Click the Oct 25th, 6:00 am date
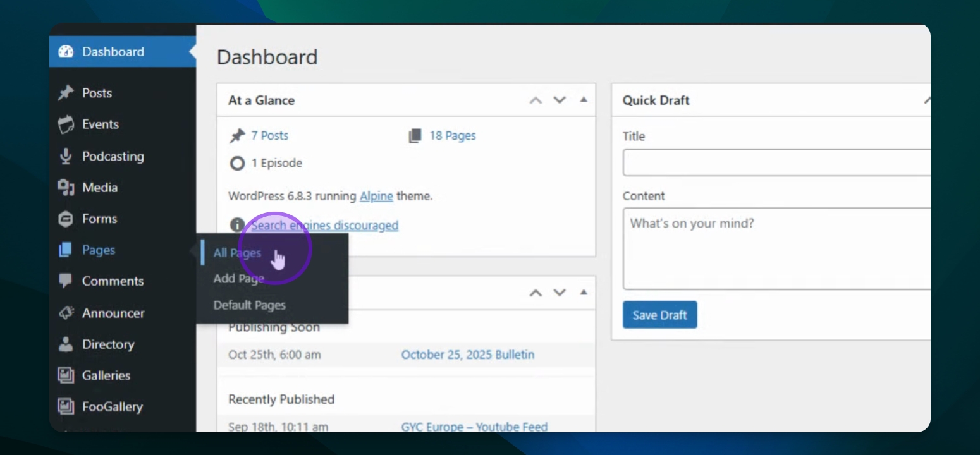The image size is (980, 455). pos(274,355)
